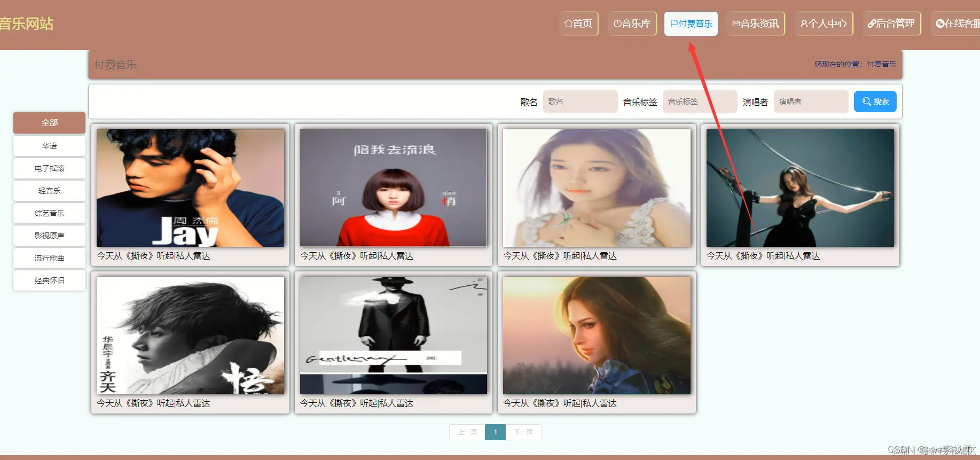The image size is (980, 460).
Task: Open the 华晨宇 齐天 album cover
Action: (x=190, y=336)
